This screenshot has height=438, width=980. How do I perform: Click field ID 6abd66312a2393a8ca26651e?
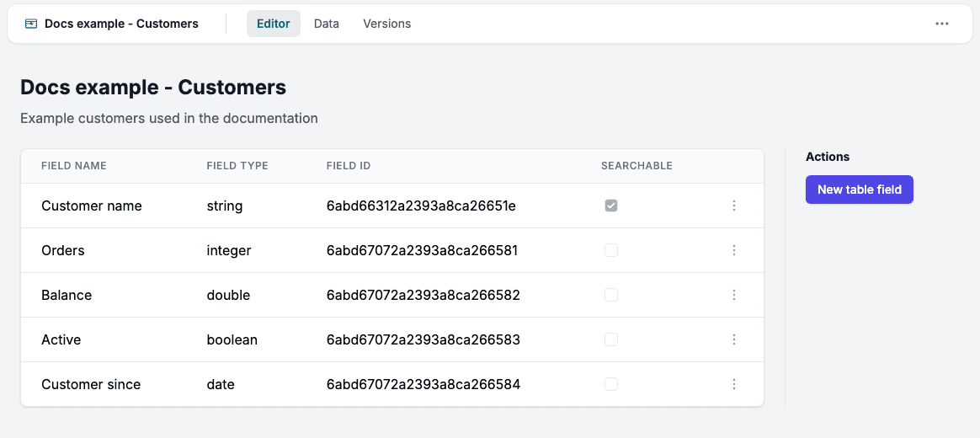[x=421, y=206]
